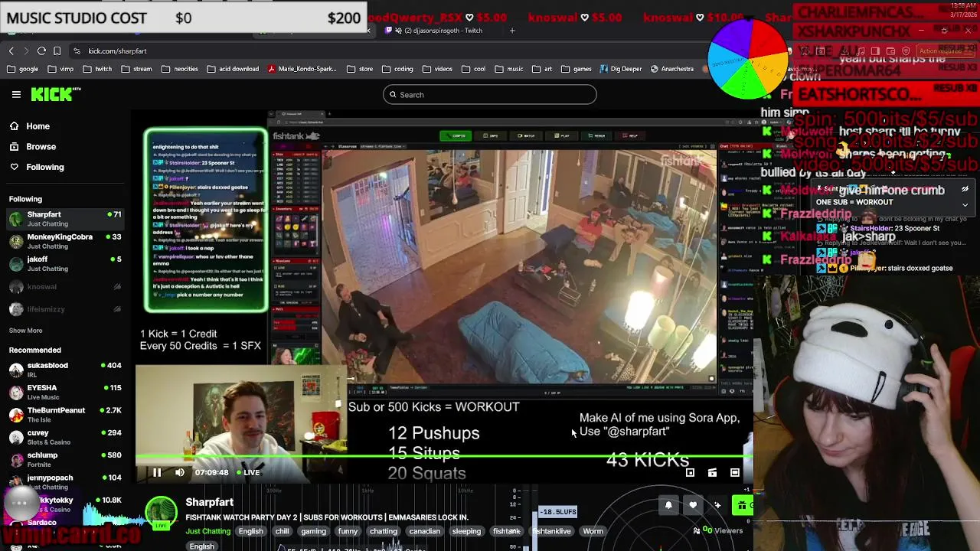Reload the browser page
Screen dimensions: 980x551
[41, 51]
